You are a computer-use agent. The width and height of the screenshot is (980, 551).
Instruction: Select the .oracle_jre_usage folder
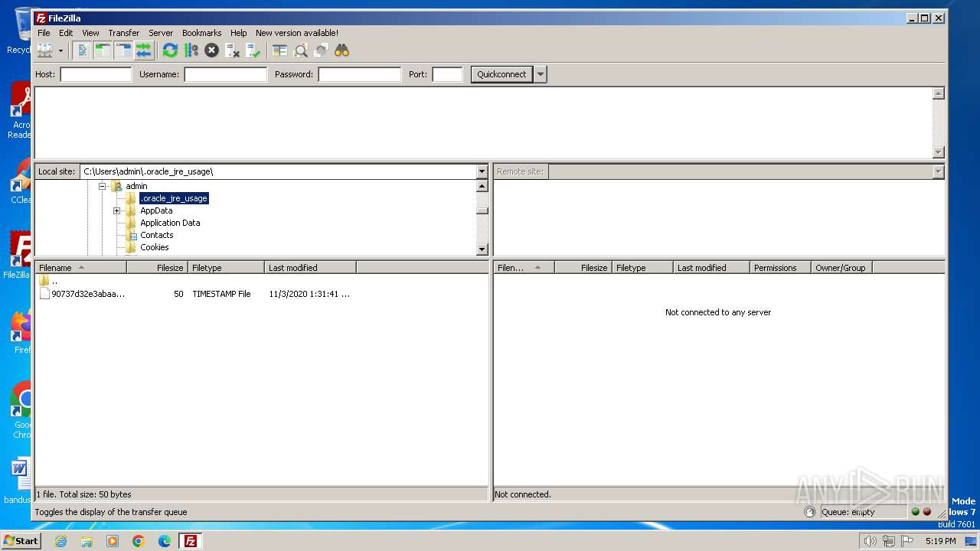coord(174,198)
